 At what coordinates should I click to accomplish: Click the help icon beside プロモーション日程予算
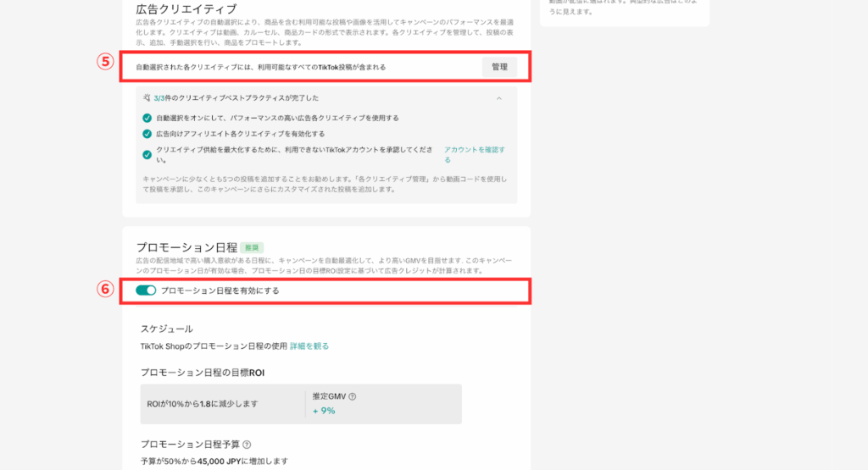click(x=247, y=444)
